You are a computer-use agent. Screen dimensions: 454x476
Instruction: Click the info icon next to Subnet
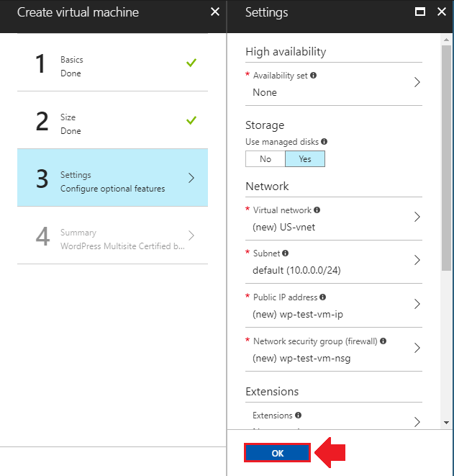tap(285, 253)
